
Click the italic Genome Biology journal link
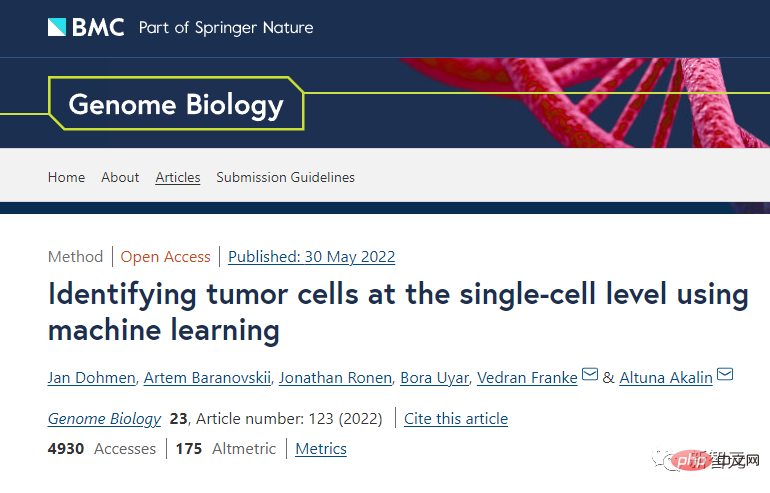104,419
